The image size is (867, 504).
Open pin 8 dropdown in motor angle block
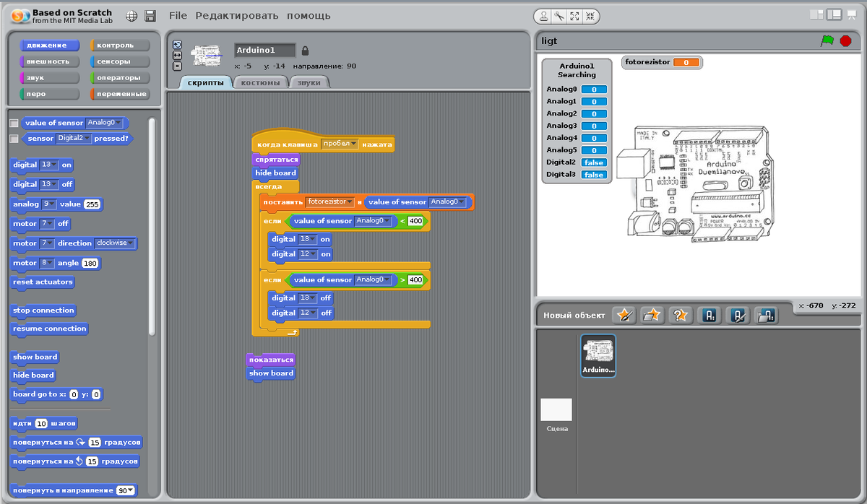point(47,264)
